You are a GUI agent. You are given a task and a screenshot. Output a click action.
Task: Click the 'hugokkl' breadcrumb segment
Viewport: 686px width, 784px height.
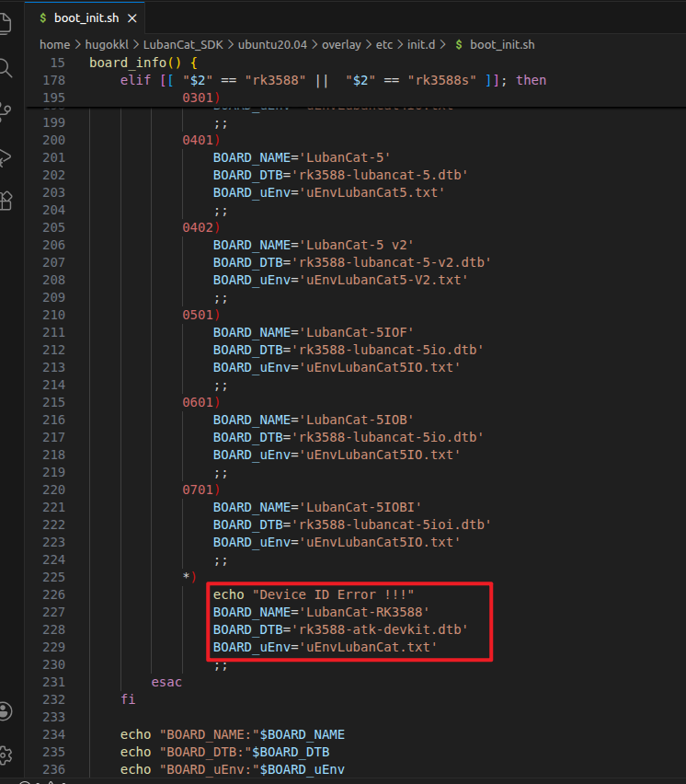[109, 44]
